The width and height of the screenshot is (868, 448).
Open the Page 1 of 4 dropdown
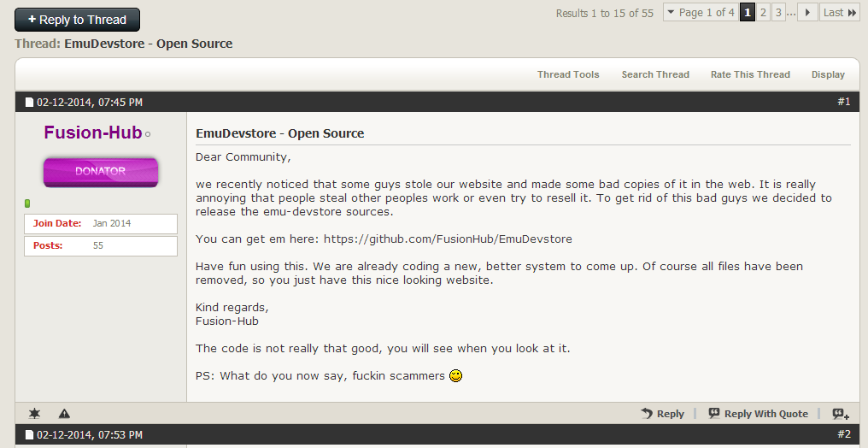(701, 12)
